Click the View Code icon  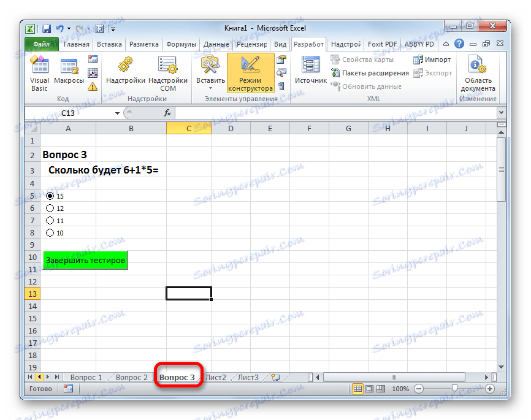281,73
